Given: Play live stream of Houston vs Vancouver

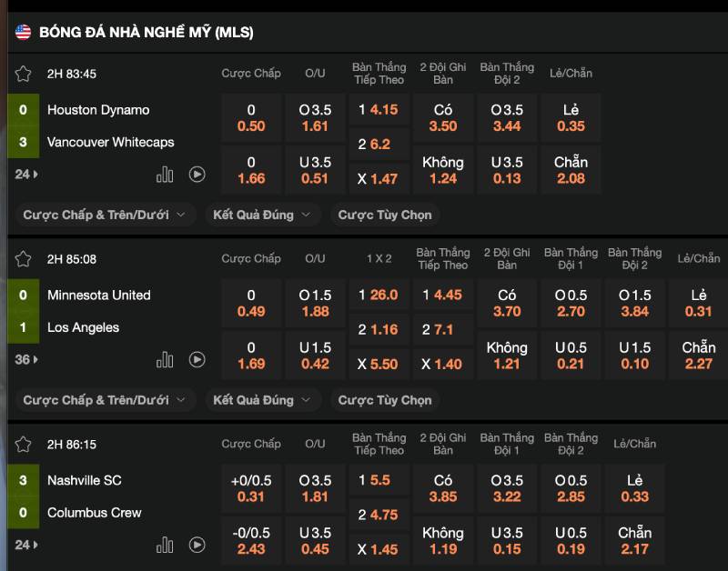Looking at the screenshot, I should [x=197, y=175].
